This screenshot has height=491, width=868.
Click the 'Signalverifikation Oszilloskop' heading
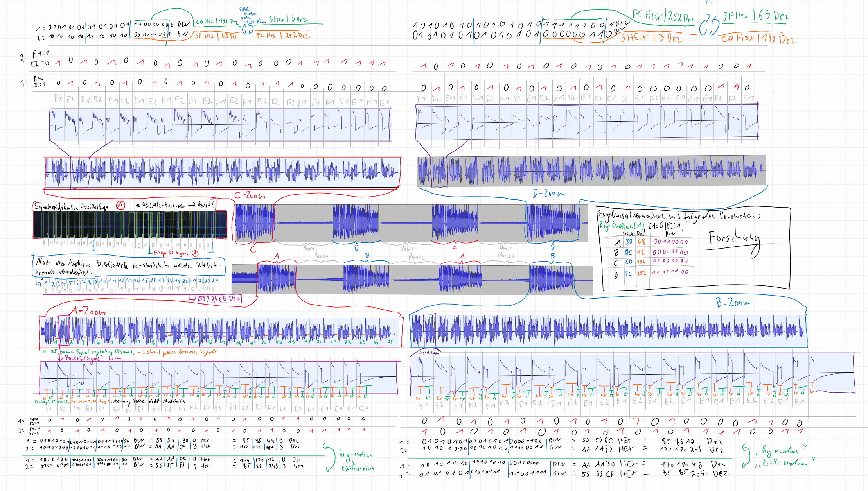[71, 207]
